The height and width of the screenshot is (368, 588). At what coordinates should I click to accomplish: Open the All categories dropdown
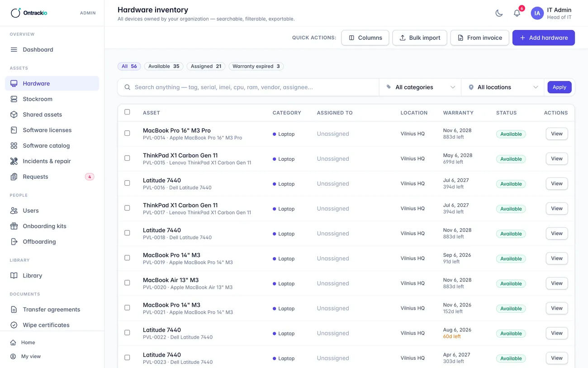[x=420, y=87]
